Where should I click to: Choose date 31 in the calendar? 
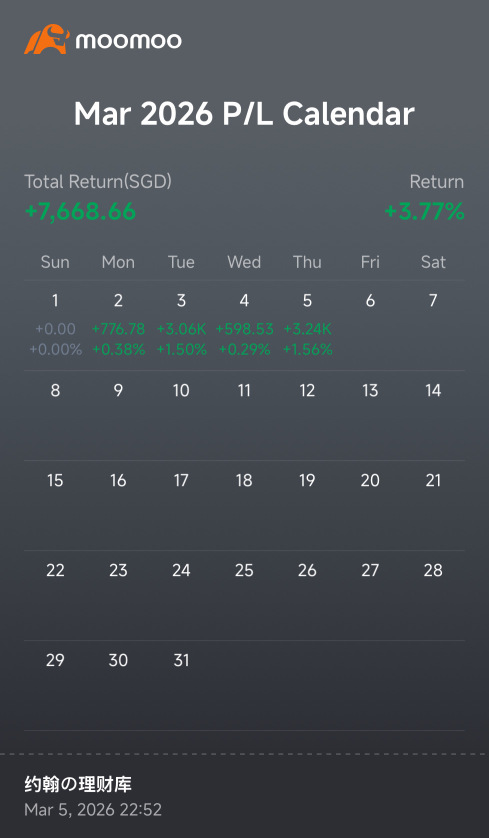tap(181, 660)
